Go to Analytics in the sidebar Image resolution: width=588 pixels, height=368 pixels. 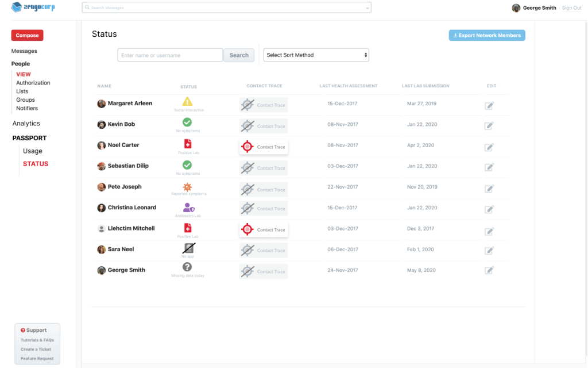[26, 124]
